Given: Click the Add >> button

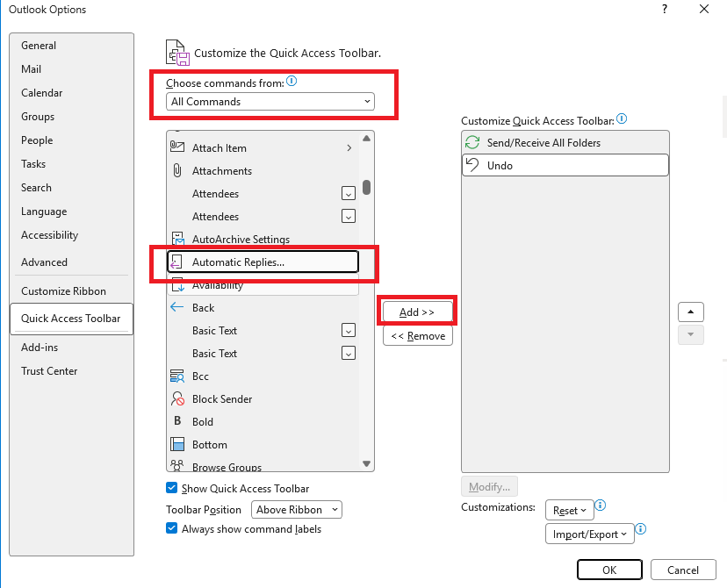Looking at the screenshot, I should (x=417, y=312).
